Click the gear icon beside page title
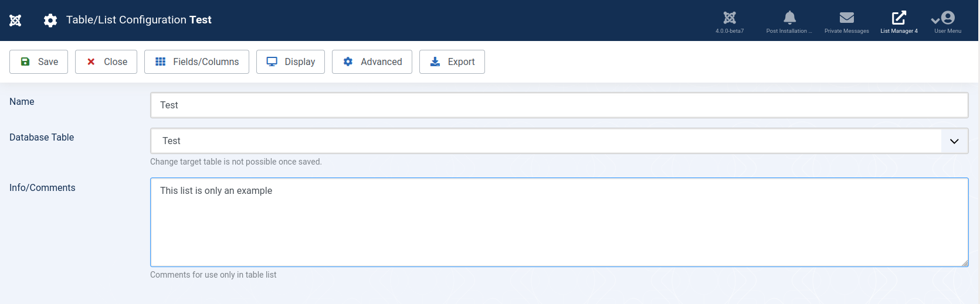Viewport: 980px width, 304px height. [x=50, y=21]
